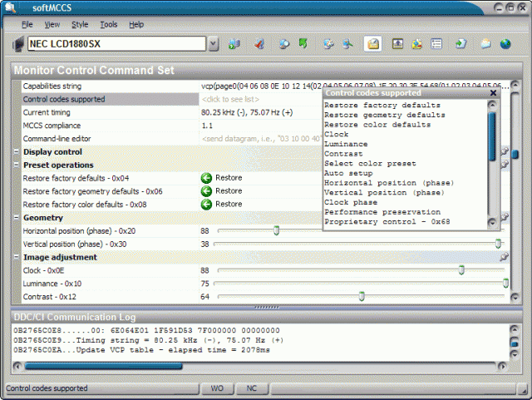This screenshot has width=532, height=400.
Task: Open the Tools menu
Action: pos(109,24)
